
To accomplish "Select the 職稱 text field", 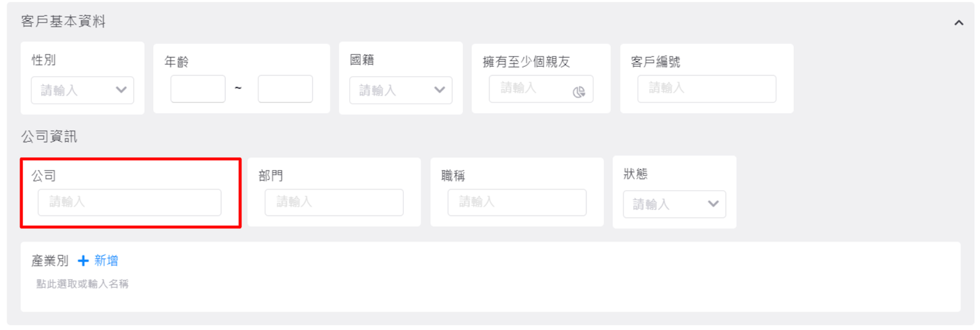I will tap(516, 202).
